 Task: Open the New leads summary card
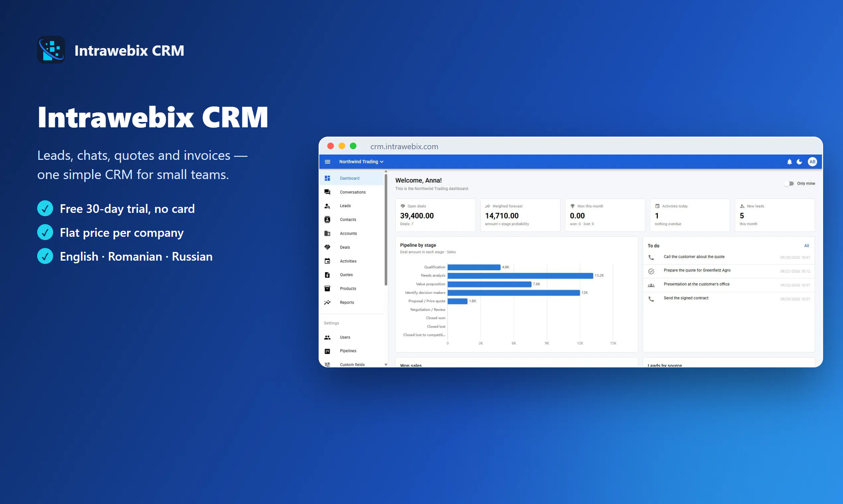coord(774,215)
